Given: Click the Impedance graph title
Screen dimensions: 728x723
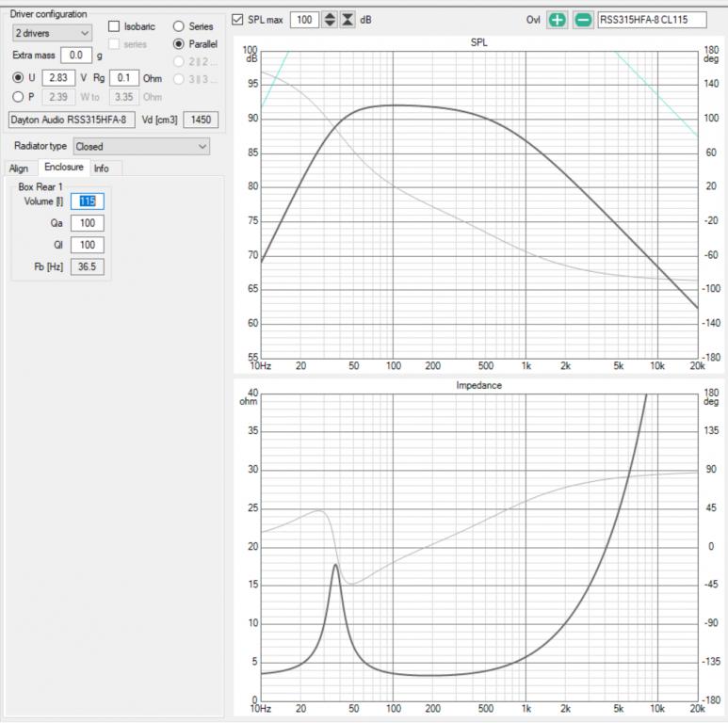Looking at the screenshot, I should 478,385.
